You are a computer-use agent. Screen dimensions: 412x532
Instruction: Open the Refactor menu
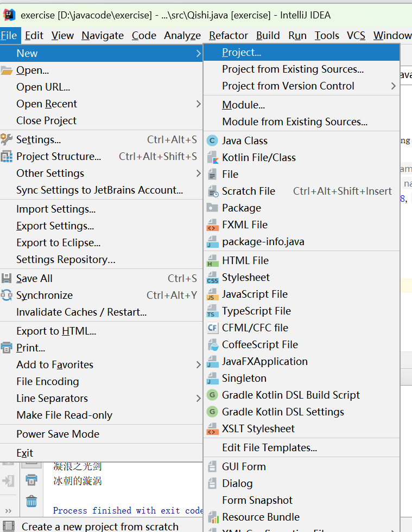coord(229,36)
